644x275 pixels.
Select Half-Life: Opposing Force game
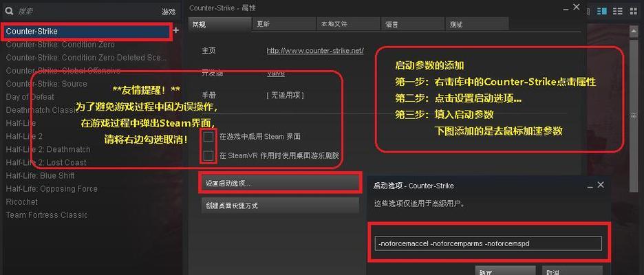pyautogui.click(x=52, y=189)
